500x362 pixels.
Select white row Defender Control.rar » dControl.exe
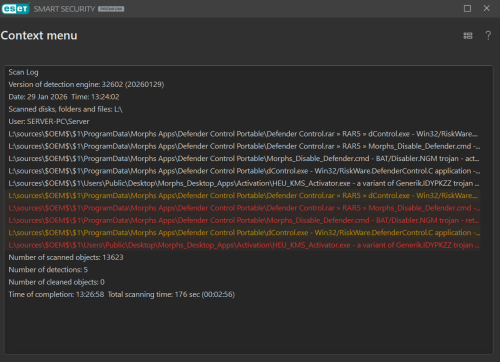[244, 134]
